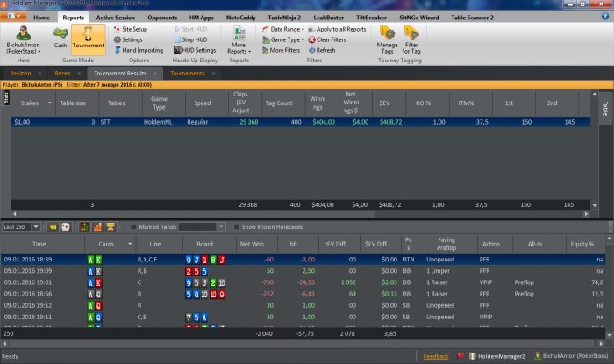The width and height of the screenshot is (614, 364).
Task: Open HM Apps ribbon tab
Action: click(201, 18)
